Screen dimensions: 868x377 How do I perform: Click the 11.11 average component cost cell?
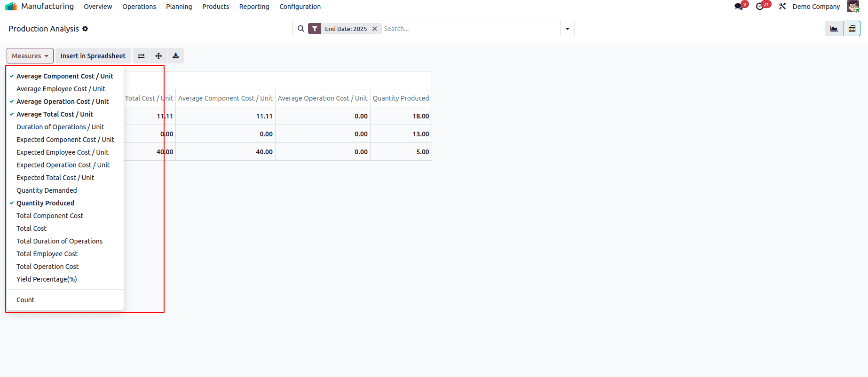(x=225, y=116)
